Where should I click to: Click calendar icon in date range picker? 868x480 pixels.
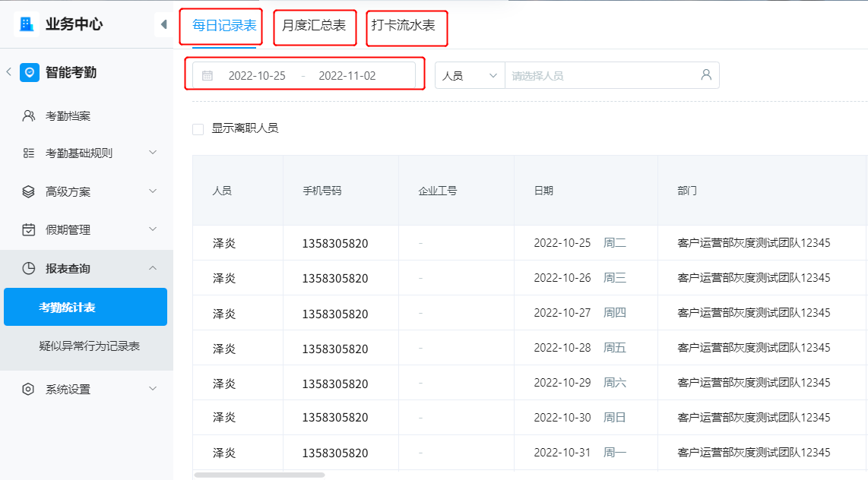(x=207, y=76)
